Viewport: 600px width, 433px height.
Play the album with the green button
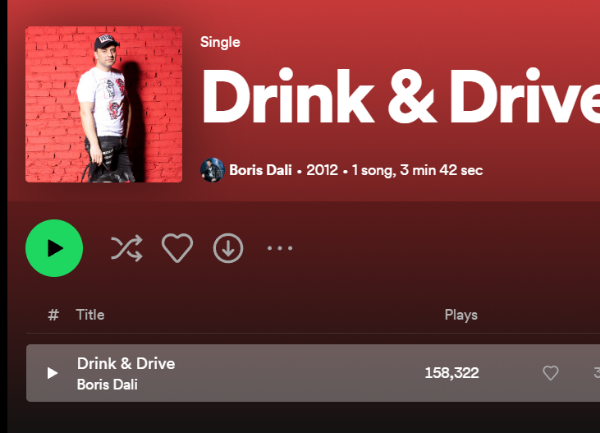point(54,248)
